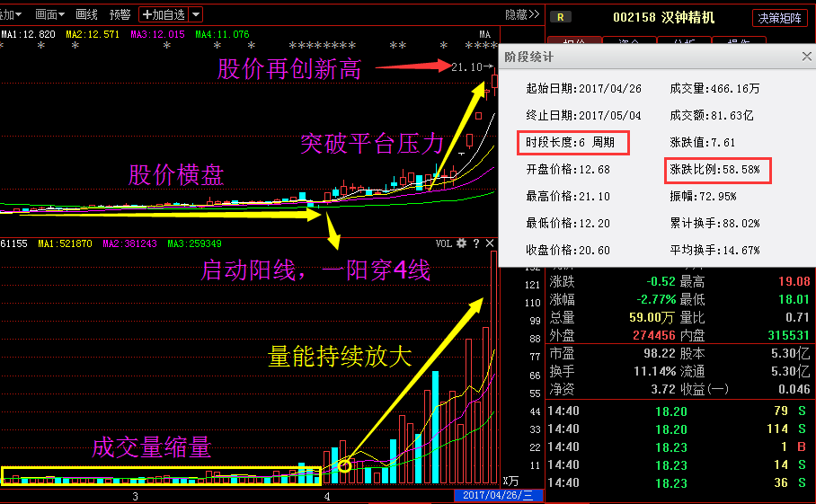The image size is (816, 504).
Task: Open the 叠加 dropdown menu
Action: pos(9,14)
